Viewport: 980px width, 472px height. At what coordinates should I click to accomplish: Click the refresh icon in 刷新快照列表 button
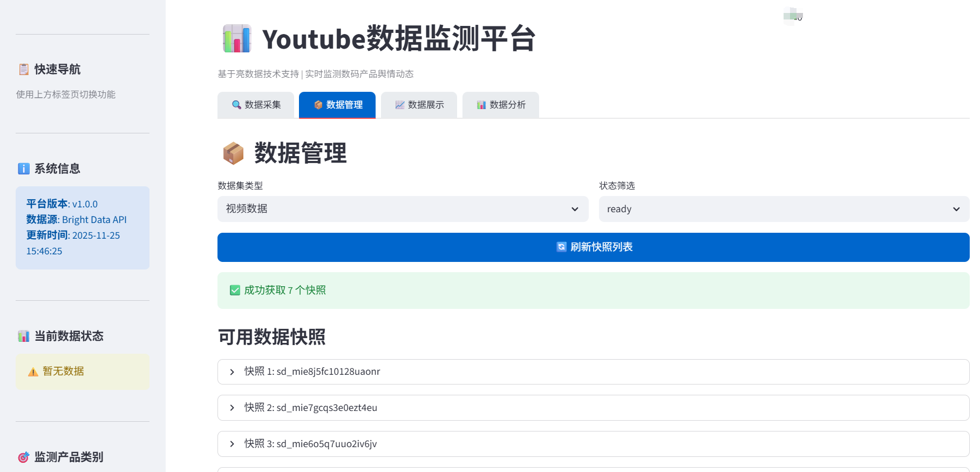tap(561, 247)
